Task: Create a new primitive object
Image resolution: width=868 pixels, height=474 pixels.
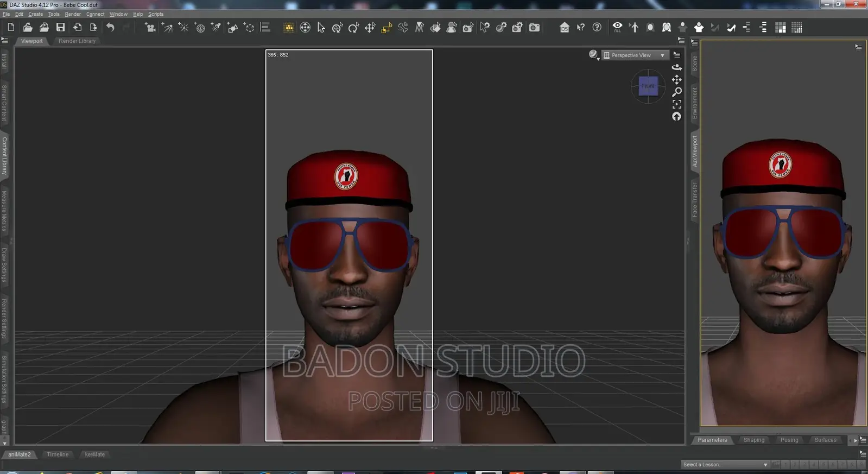Action: (232, 27)
